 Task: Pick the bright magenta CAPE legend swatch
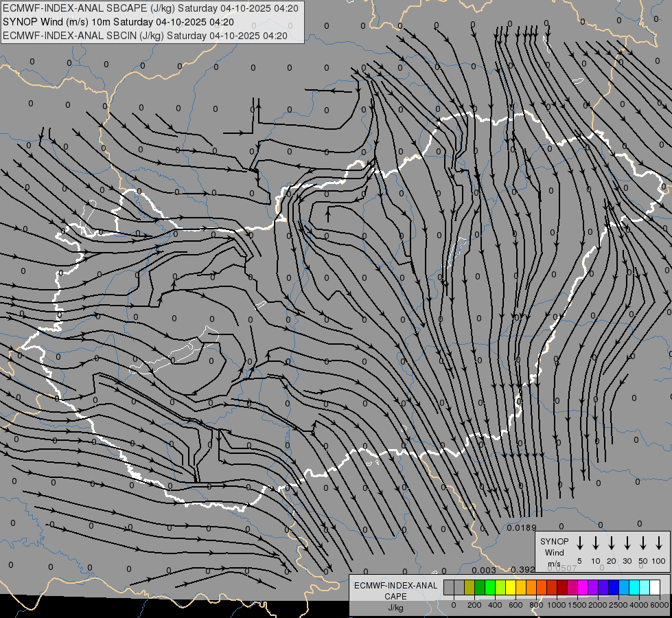tap(583, 587)
